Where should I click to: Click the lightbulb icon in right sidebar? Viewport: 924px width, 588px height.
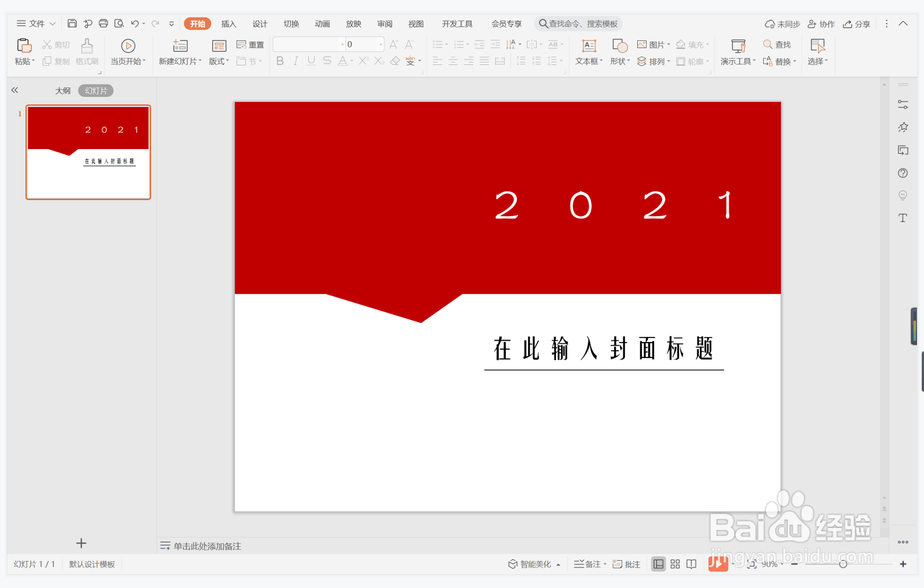pyautogui.click(x=903, y=196)
